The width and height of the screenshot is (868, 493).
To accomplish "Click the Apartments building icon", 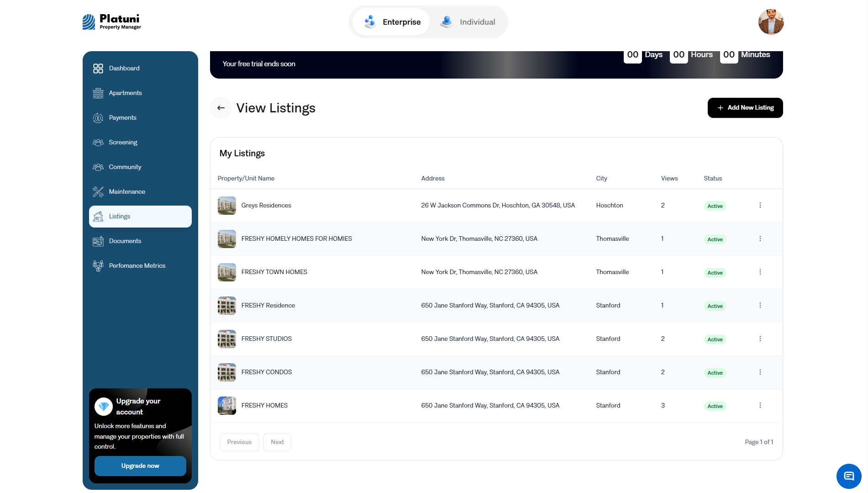I will [x=98, y=93].
